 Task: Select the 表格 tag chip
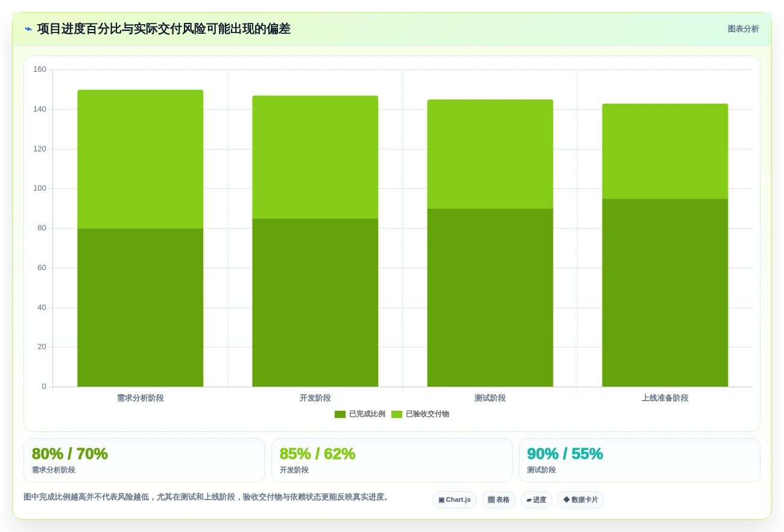click(499, 500)
